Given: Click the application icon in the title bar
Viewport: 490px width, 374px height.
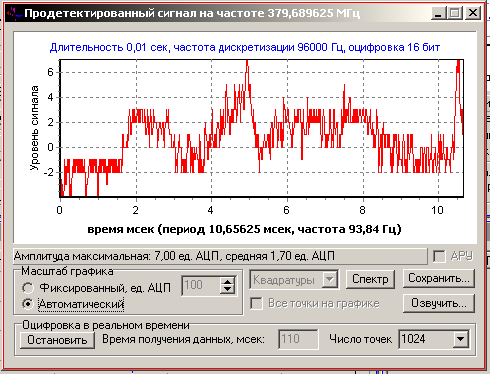Looking at the screenshot, I should tap(14, 13).
